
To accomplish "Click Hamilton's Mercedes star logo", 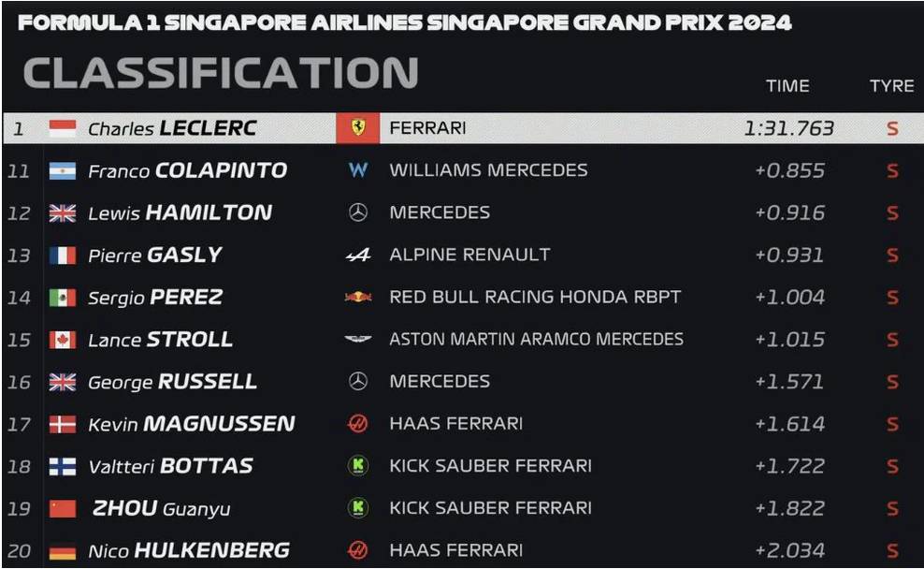I will tap(357, 212).
